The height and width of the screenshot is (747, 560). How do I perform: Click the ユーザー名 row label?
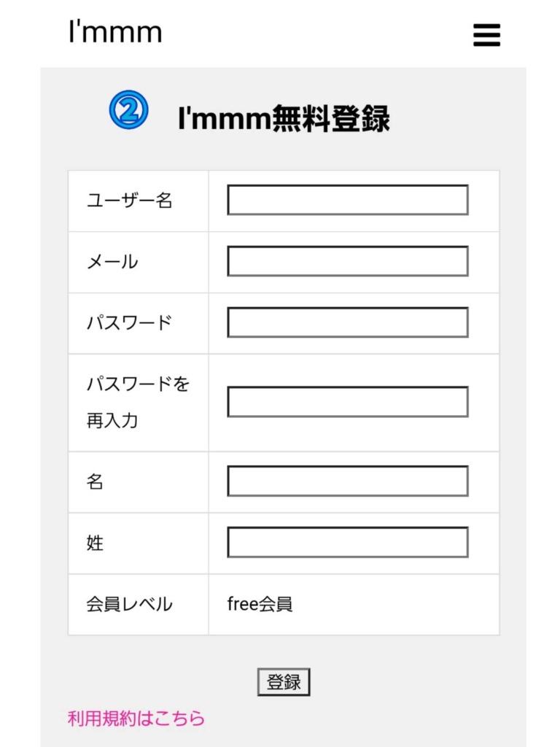click(130, 201)
